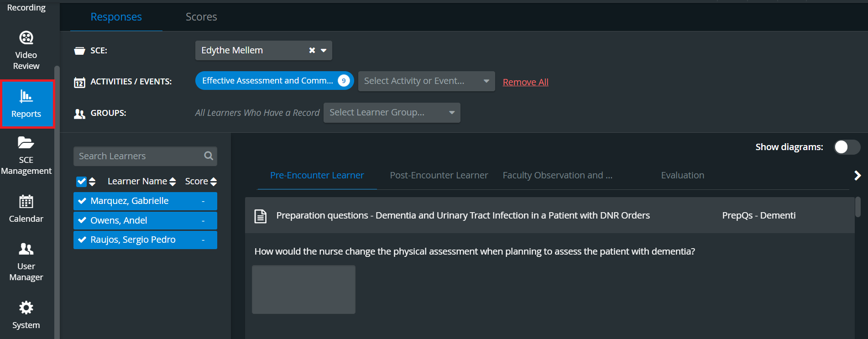Screen dimensions: 868x339
Task: Sort learners by Score column
Action: (201, 182)
